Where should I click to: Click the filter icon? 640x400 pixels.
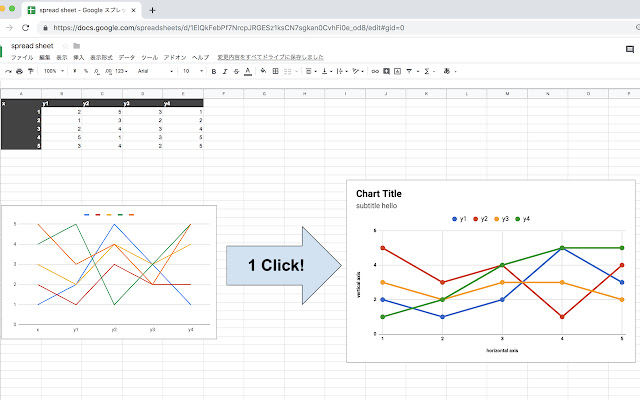(x=409, y=71)
